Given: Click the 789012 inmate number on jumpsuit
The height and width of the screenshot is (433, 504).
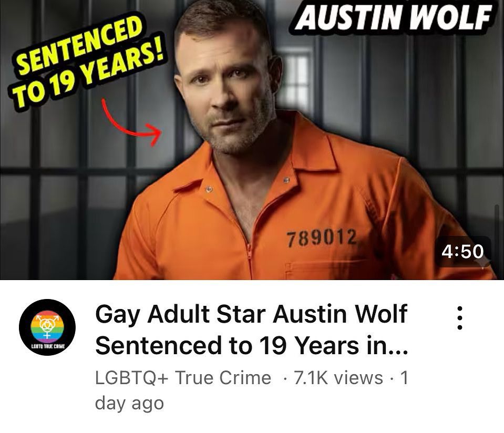Looking at the screenshot, I should click(x=322, y=238).
